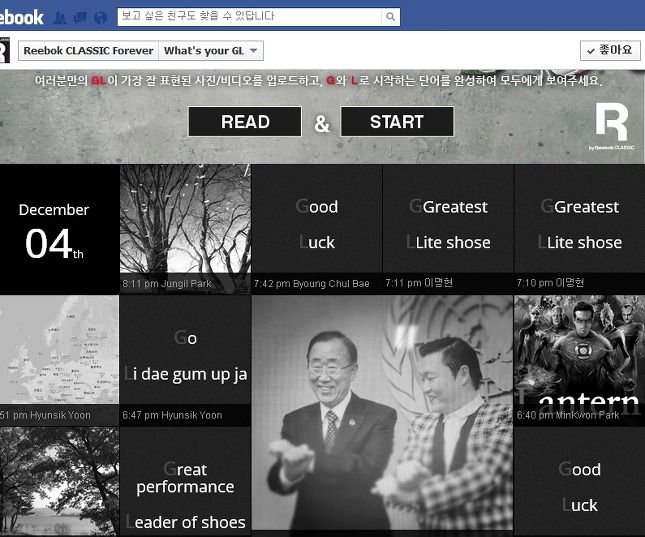Expand the What's your GL dropdown

tap(211, 51)
